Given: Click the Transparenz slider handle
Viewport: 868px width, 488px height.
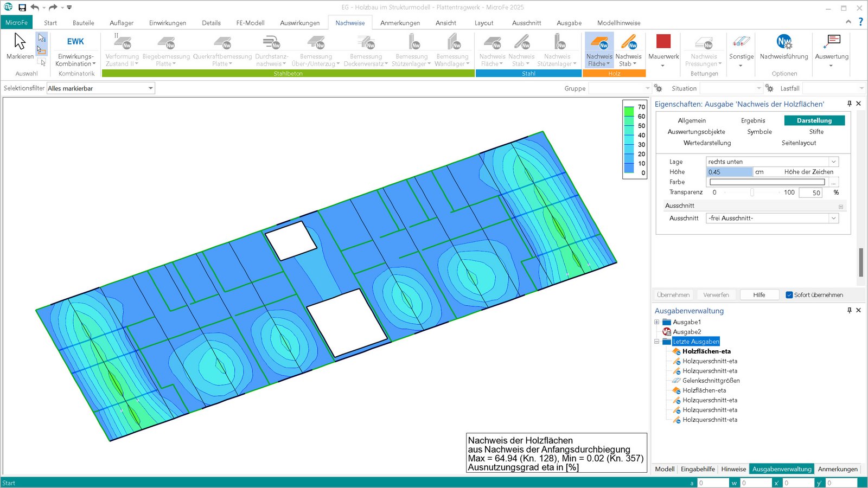Looking at the screenshot, I should (x=752, y=192).
